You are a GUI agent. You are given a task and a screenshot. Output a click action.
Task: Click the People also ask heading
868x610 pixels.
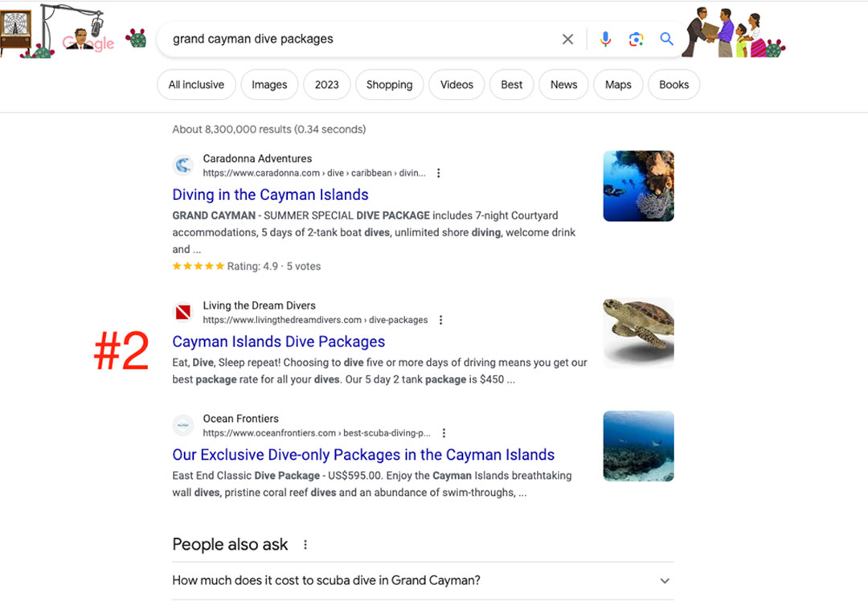click(230, 545)
